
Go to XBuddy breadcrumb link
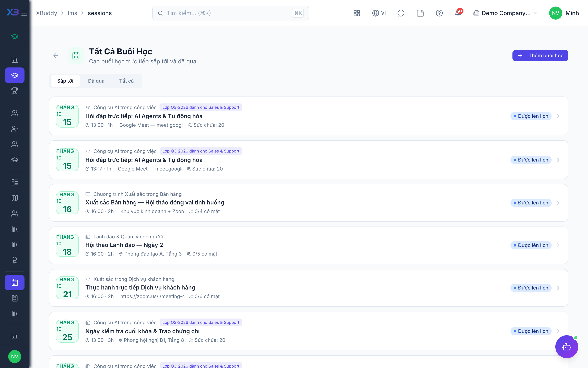(x=47, y=13)
